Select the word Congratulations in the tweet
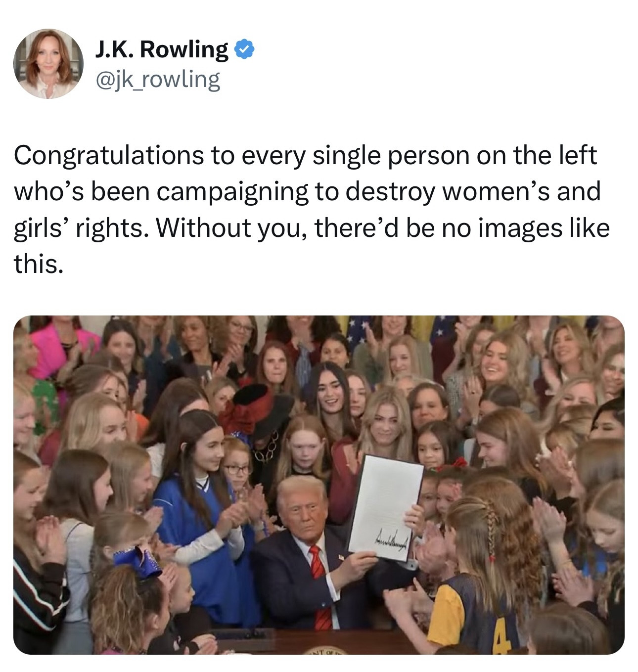The height and width of the screenshot is (672, 638). (108, 156)
